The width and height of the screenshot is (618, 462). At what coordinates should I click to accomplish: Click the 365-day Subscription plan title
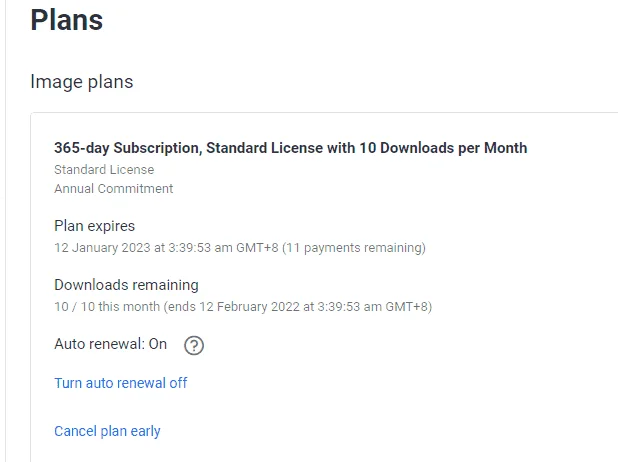(x=290, y=148)
